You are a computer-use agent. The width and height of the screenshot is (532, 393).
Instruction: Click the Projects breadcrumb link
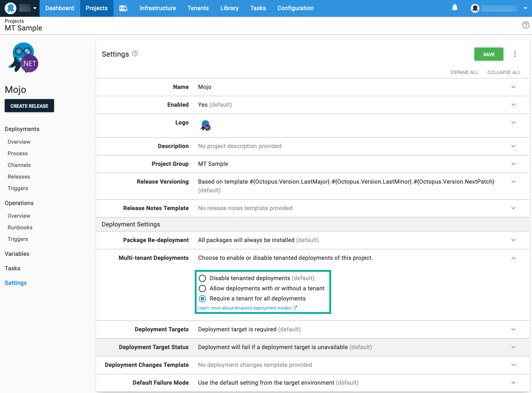[14, 21]
